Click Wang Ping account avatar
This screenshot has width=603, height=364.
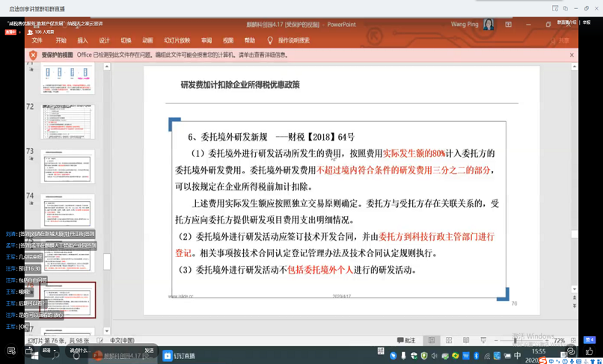(x=489, y=24)
